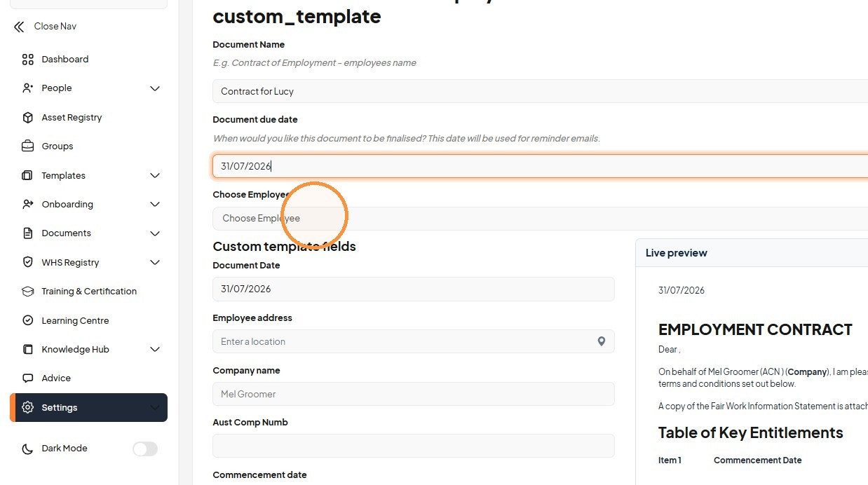Click the location pin icon in Employee address
Viewport: 868px width, 485px height.
tap(601, 341)
